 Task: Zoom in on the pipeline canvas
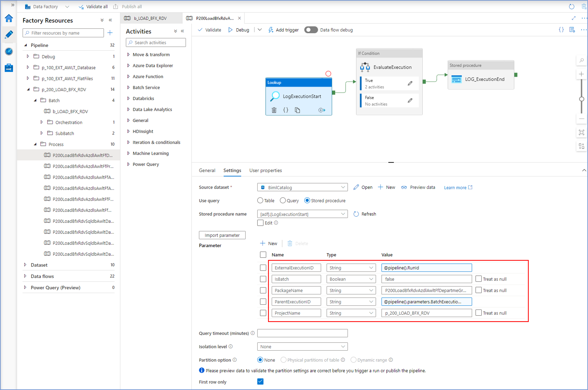coord(582,74)
